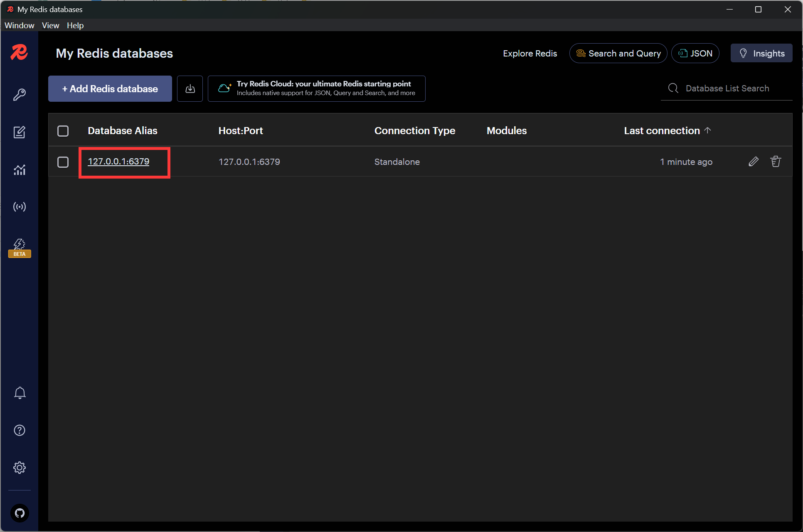Open the Analysis Tools chart icon
The height and width of the screenshot is (532, 803).
[x=20, y=169]
